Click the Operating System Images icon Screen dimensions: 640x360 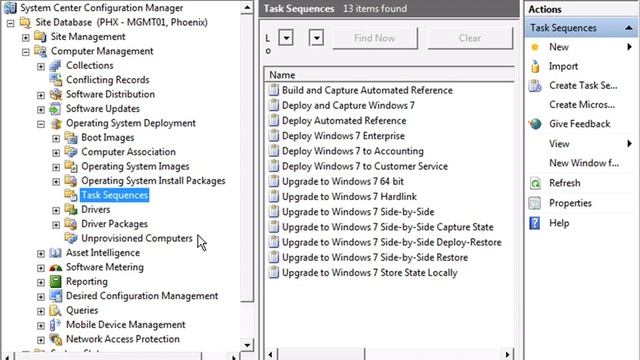coord(71,166)
